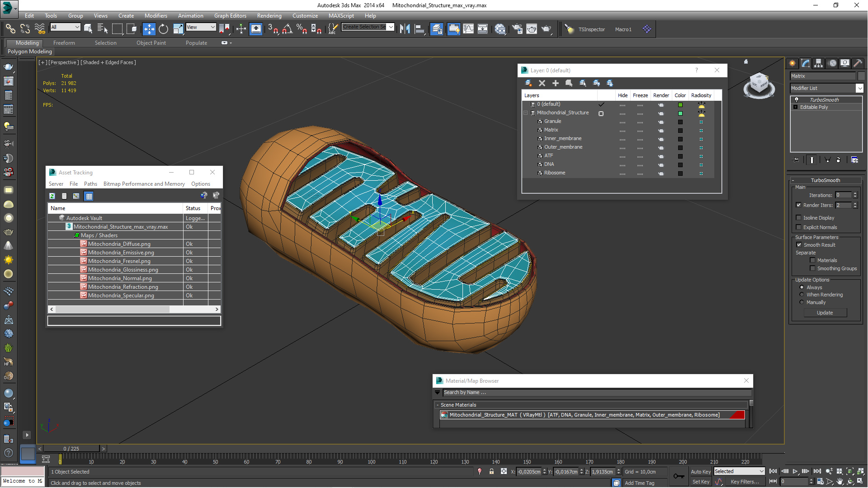This screenshot has height=488, width=868.
Task: Click the Refresh icon in Asset Tracking
Action: (52, 196)
